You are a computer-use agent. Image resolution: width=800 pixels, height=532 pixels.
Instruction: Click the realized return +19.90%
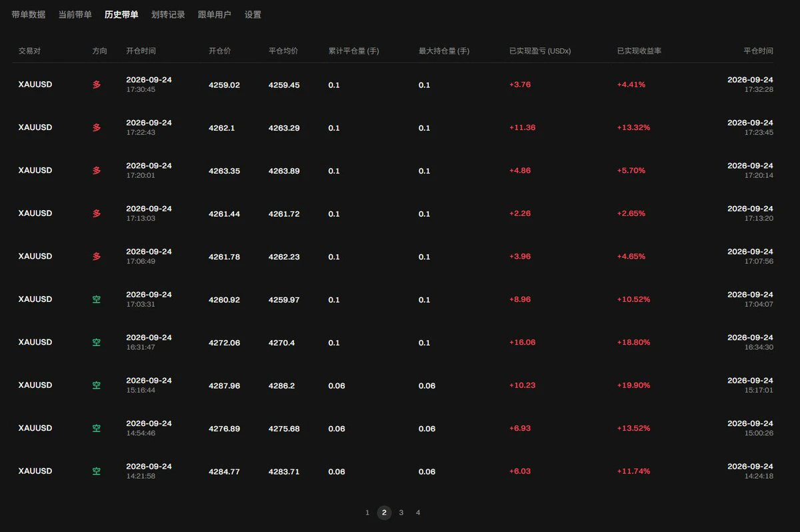pos(634,385)
